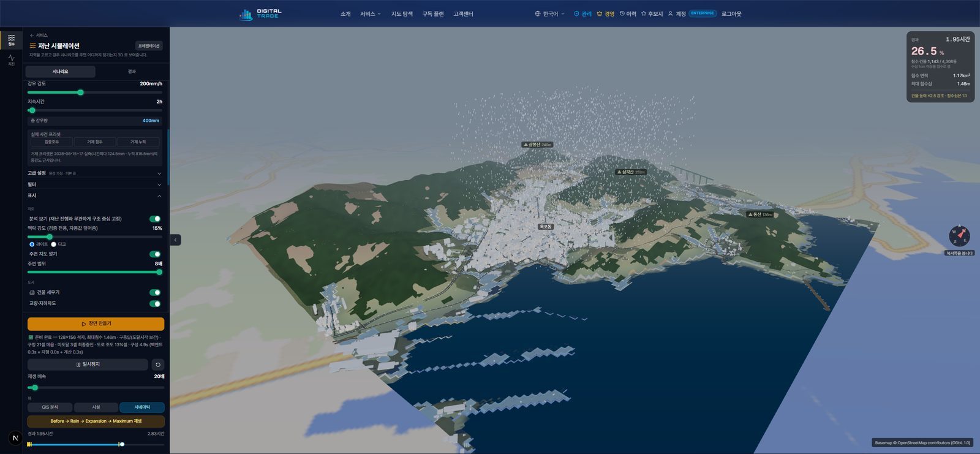The width and height of the screenshot is (980, 454).
Task: Click Before → Rain → Expansion → Maximum 재생
Action: pos(96,422)
